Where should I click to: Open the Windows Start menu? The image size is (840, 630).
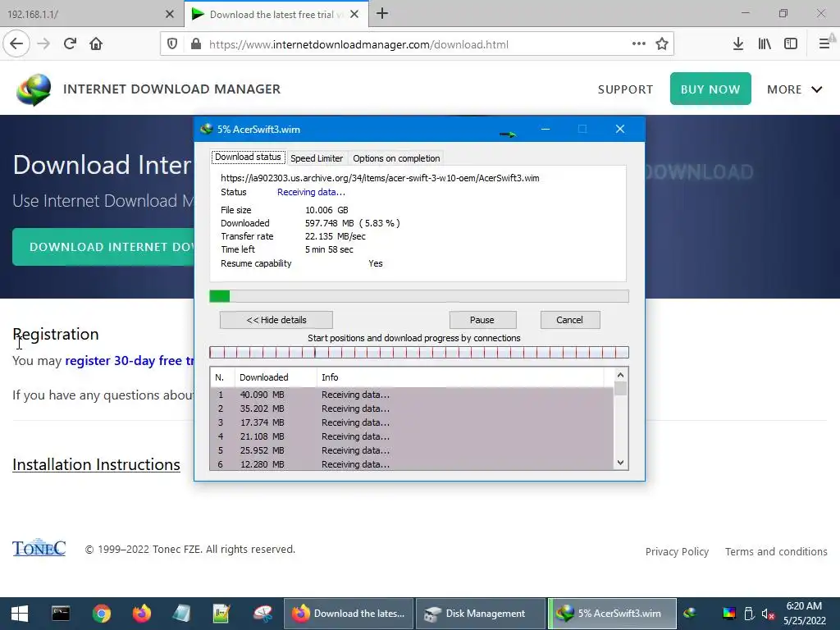point(20,614)
